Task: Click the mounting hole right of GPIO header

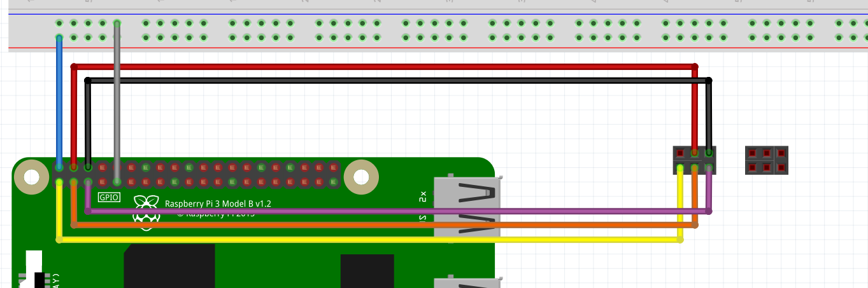Action: pyautogui.click(x=361, y=175)
